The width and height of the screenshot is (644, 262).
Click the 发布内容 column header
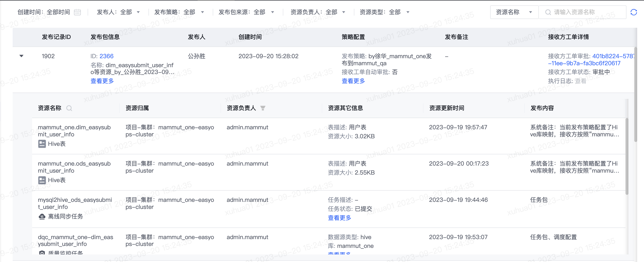tap(542, 108)
